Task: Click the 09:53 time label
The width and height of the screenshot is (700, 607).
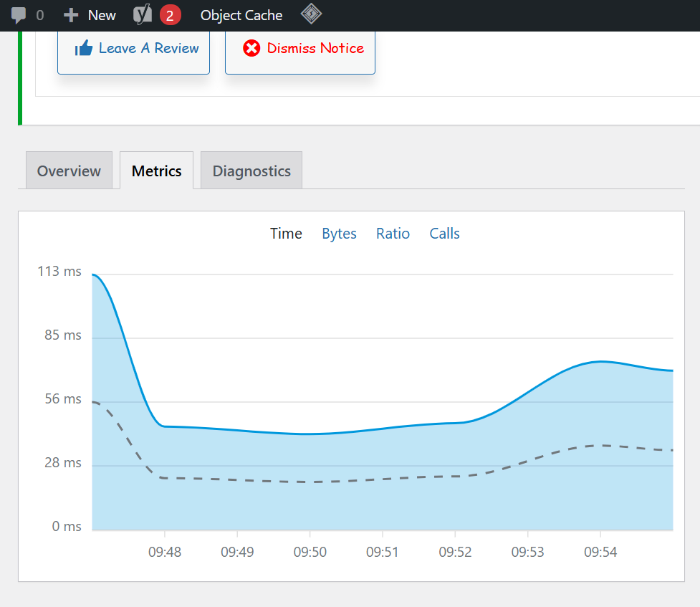Action: tap(527, 552)
